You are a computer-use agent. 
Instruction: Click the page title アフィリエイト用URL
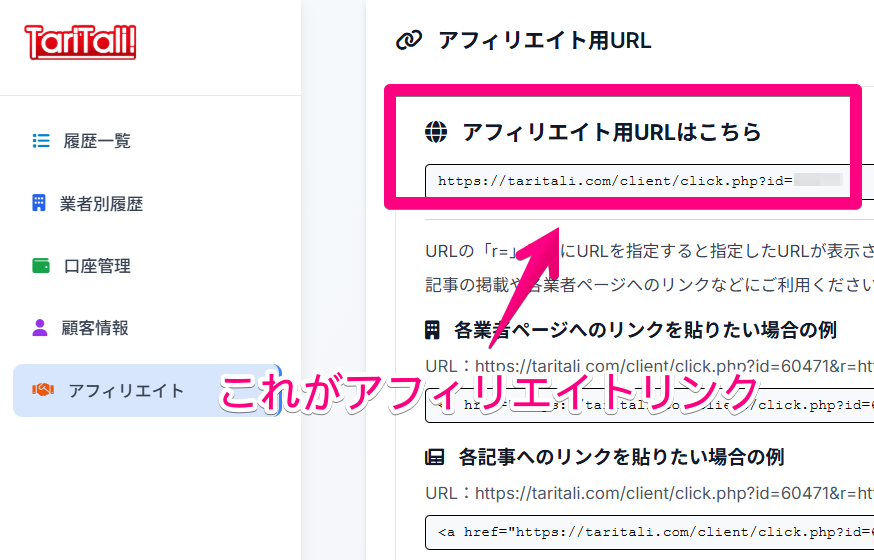click(545, 41)
